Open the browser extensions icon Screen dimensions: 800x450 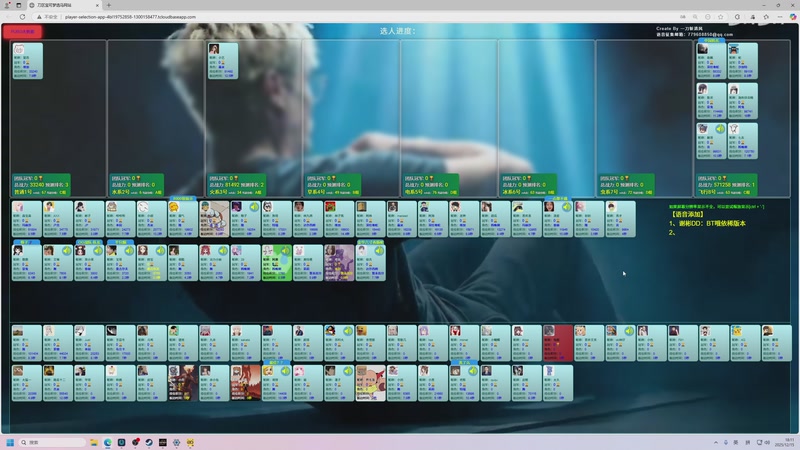[x=737, y=17]
